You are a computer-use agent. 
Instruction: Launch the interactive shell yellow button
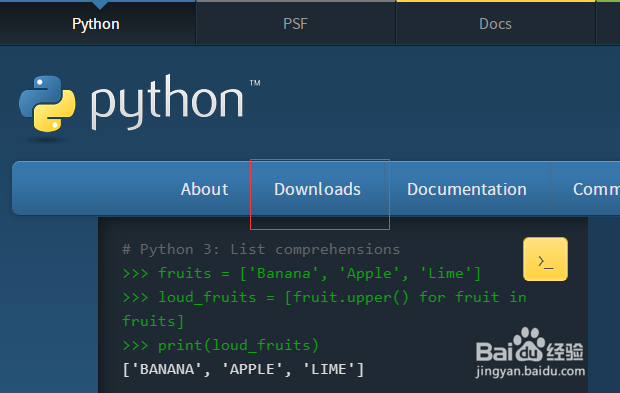point(545,259)
